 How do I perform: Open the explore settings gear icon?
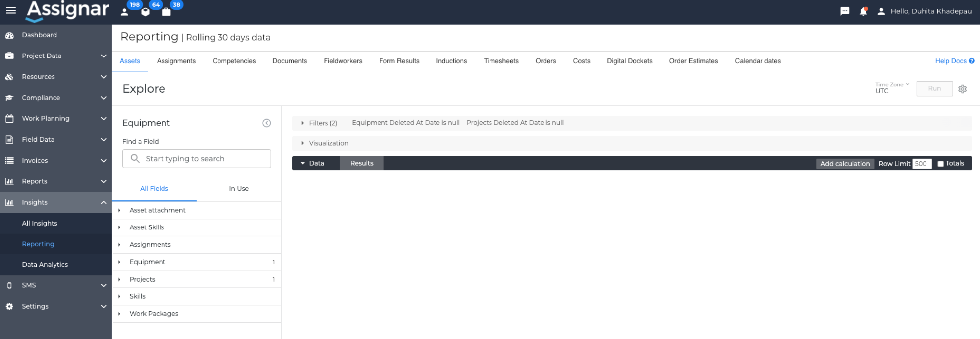tap(962, 89)
